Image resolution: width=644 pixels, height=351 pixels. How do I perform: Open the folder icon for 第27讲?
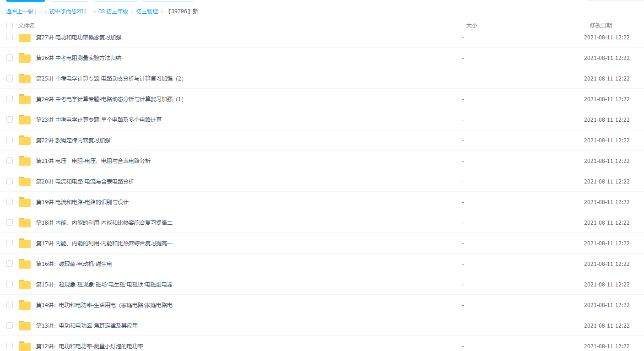[24, 38]
